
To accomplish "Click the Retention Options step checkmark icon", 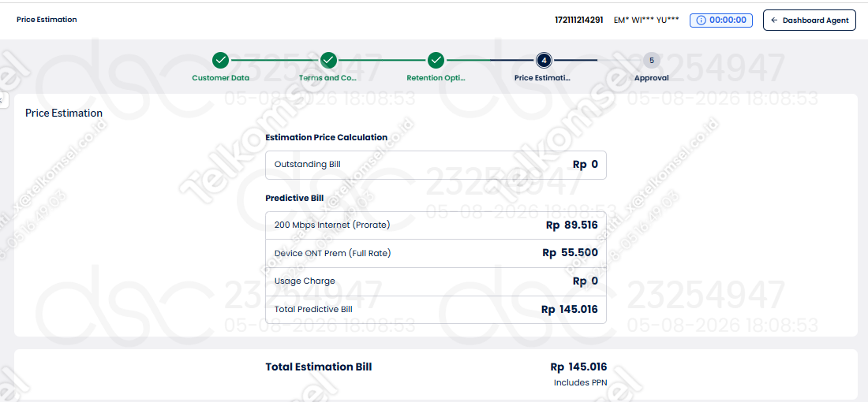I will point(436,60).
